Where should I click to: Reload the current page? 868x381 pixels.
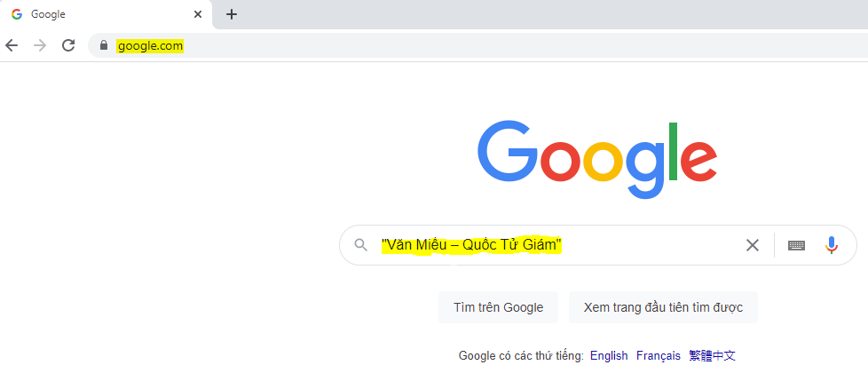(68, 45)
